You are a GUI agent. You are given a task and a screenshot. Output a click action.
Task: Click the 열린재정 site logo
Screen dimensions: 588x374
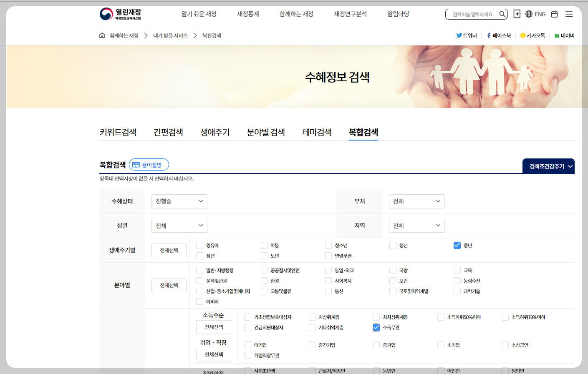[120, 14]
